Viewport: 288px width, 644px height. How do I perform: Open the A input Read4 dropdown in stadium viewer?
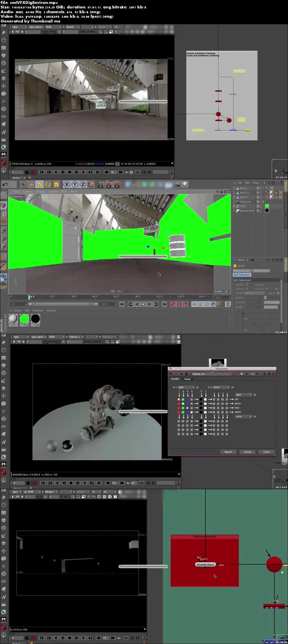click(x=73, y=27)
